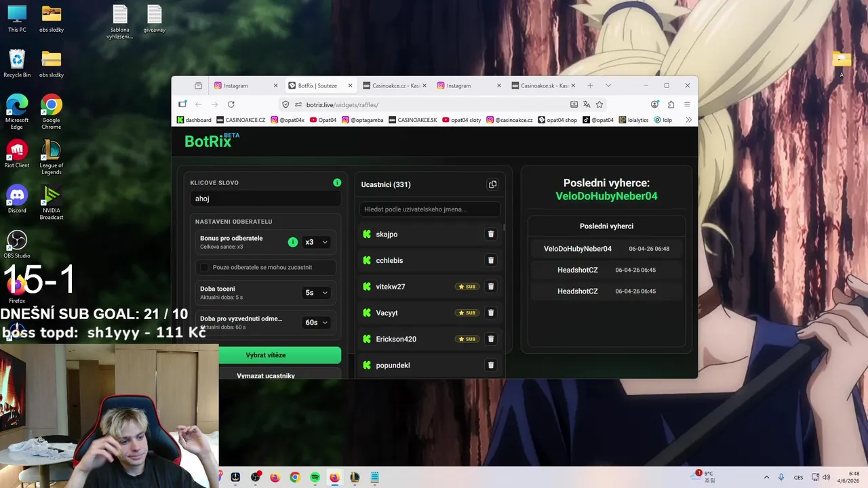Open the lolalytics bookmark
This screenshot has width=868, height=488.
pyautogui.click(x=633, y=120)
